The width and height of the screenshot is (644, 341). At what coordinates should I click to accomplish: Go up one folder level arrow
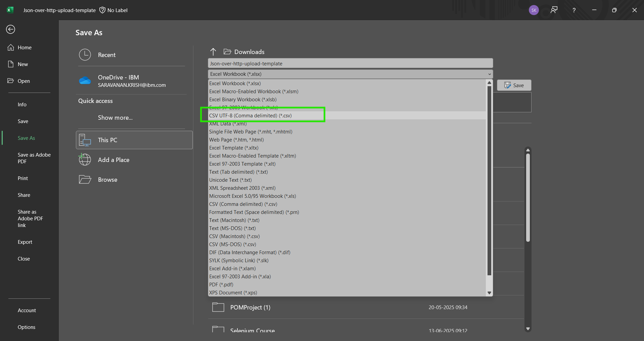(x=213, y=52)
